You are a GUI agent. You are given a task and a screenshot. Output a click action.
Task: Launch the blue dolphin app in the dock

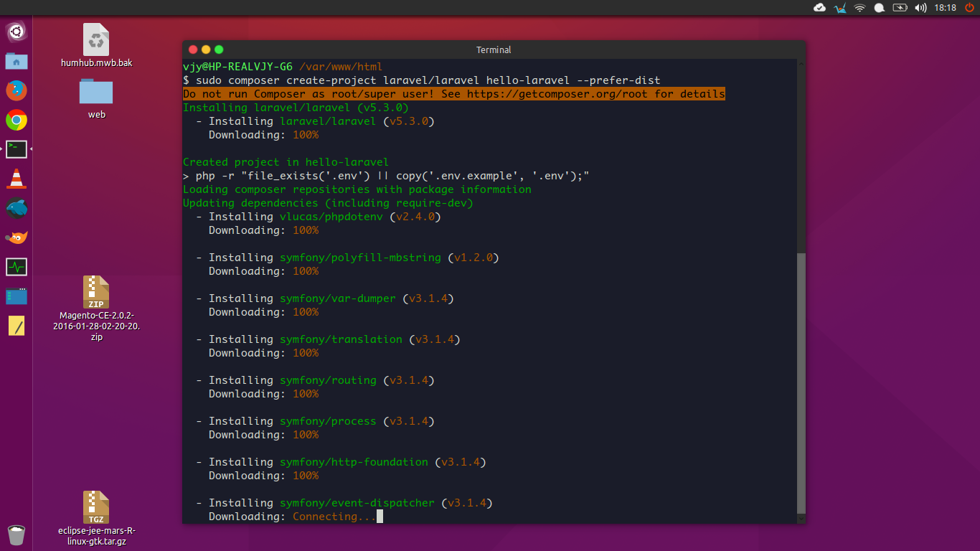pos(16,208)
